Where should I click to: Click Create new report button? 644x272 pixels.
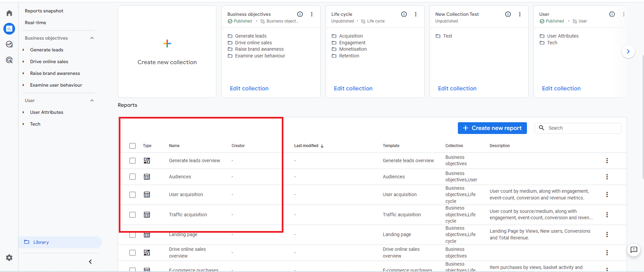coord(492,128)
